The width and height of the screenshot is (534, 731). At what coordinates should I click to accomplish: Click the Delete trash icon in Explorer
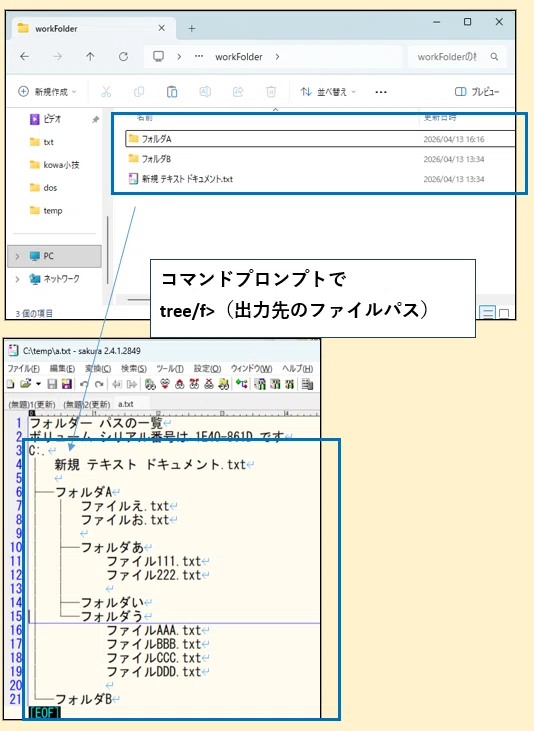[271, 92]
